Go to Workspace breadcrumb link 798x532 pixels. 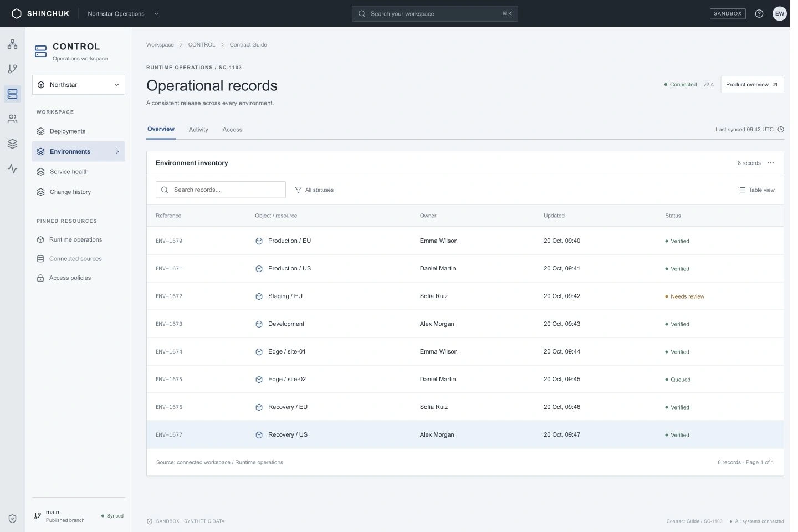pyautogui.click(x=160, y=45)
